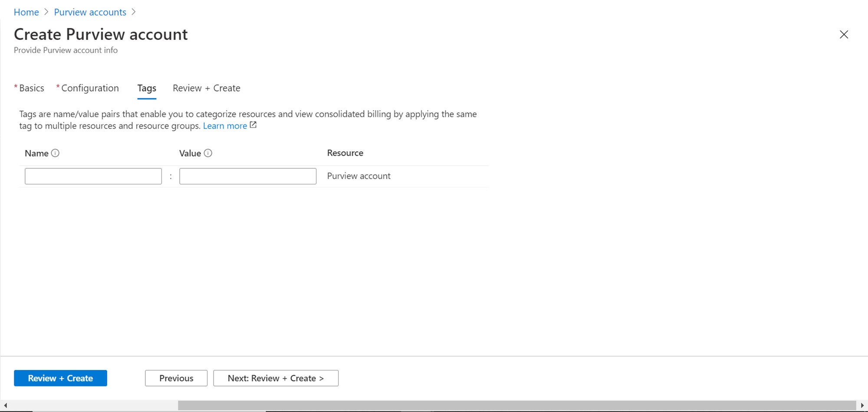Click the 'Name' column header label
Image resolution: width=868 pixels, height=412 pixels.
(36, 153)
